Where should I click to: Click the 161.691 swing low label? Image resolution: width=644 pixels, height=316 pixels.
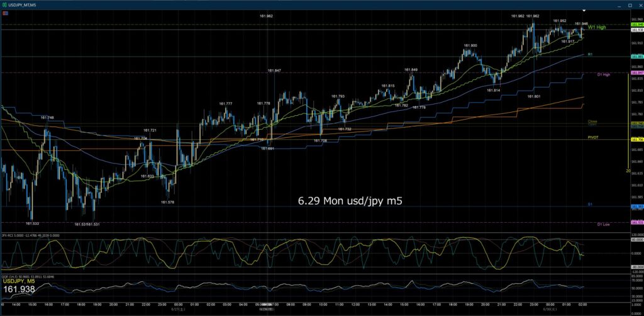pos(267,149)
